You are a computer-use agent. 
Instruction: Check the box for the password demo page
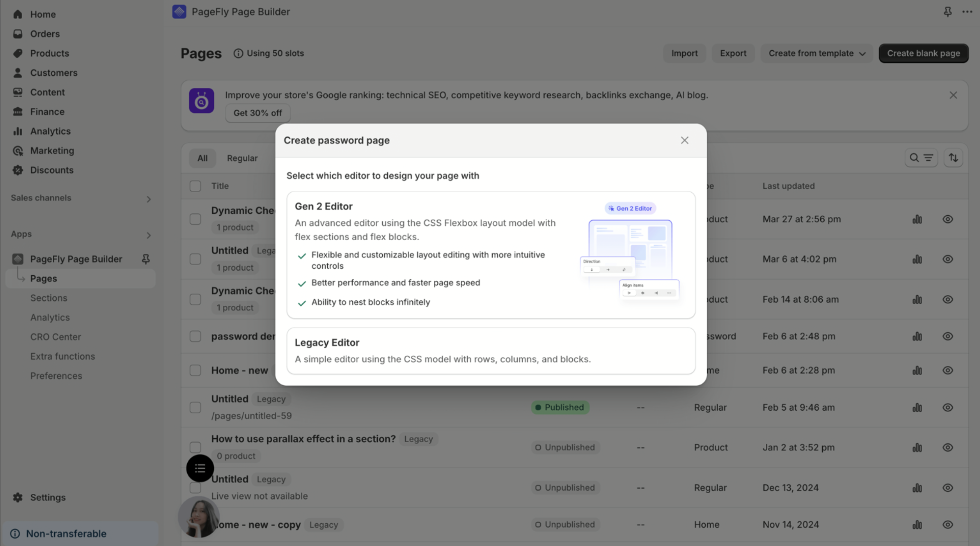point(195,336)
